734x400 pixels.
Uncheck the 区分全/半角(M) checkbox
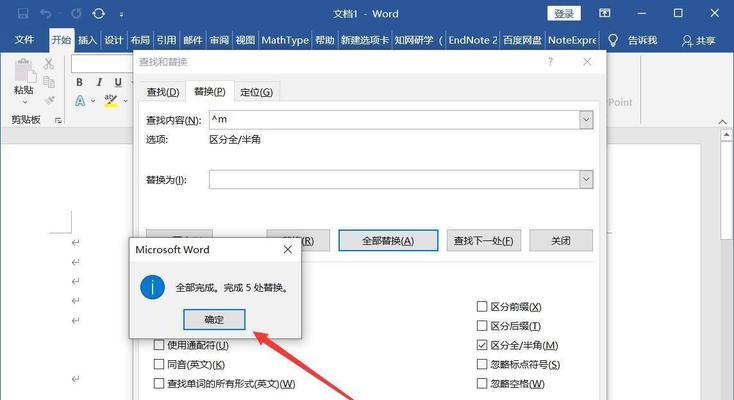[x=482, y=345]
